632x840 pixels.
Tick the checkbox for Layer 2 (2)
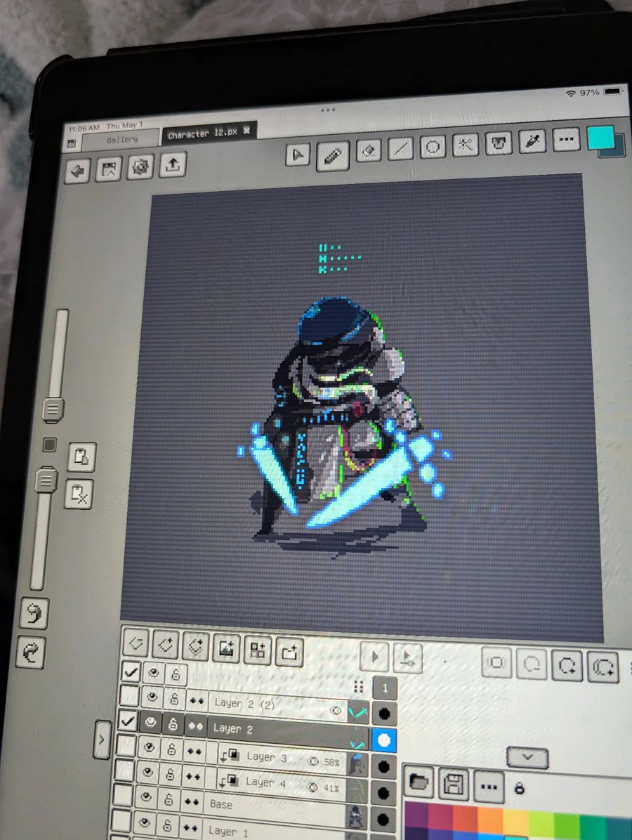pyautogui.click(x=129, y=696)
